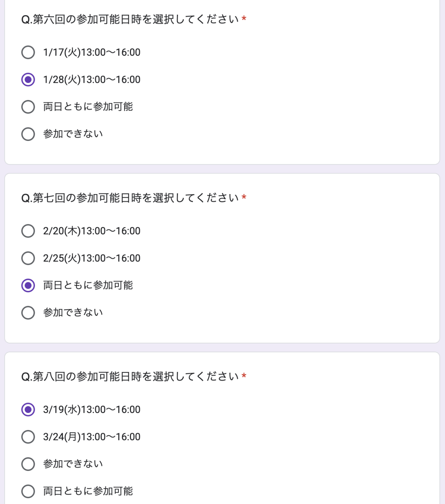Viewport: 445px width, 504px height.
Task: Click the 3/19(水)13:00〜16:00 label text
Action: [92, 409]
